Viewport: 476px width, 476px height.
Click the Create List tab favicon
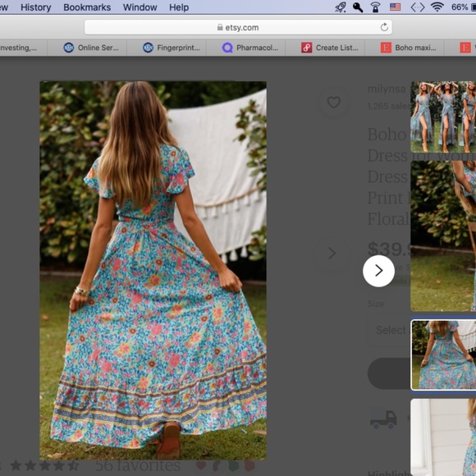tap(307, 48)
